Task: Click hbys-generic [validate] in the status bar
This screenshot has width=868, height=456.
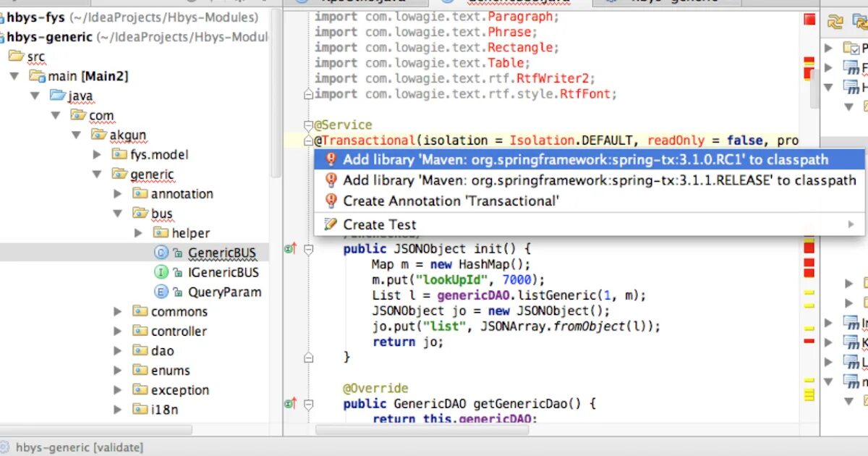Action: pyautogui.click(x=80, y=448)
